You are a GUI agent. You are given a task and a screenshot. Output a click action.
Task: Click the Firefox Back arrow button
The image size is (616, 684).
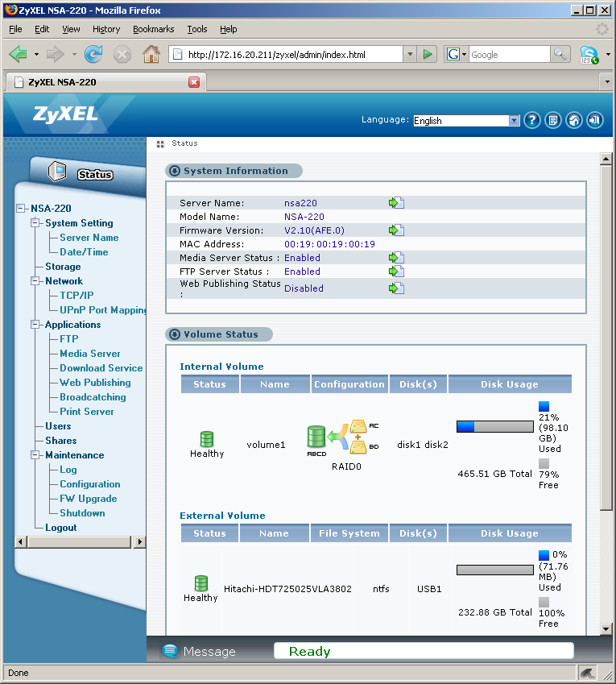18,55
